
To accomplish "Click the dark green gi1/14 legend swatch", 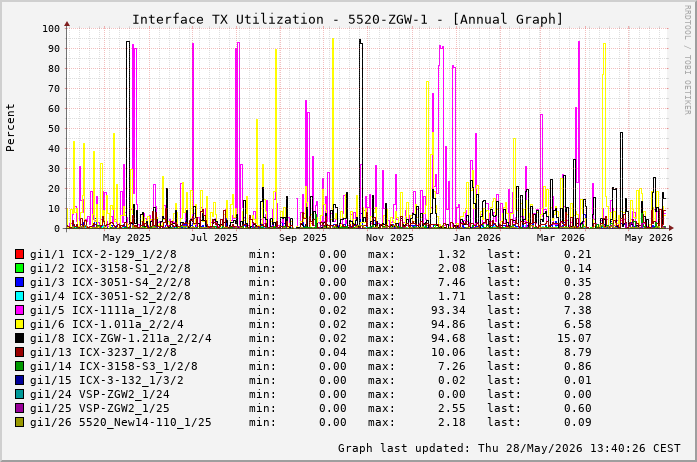I will (19, 366).
